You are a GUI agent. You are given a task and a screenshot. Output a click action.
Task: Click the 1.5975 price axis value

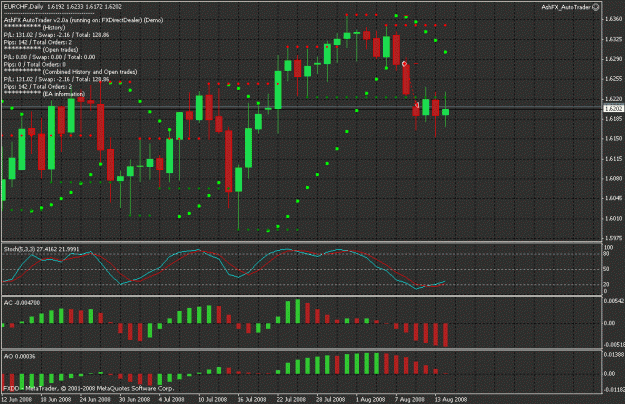(613, 238)
